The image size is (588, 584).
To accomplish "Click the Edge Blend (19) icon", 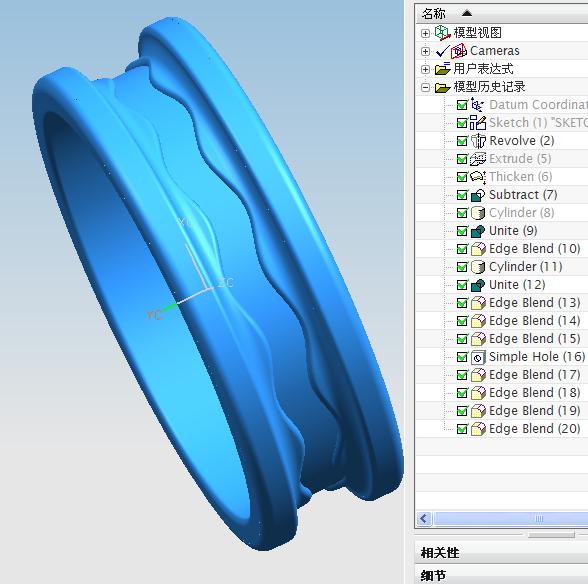I will coord(478,411).
